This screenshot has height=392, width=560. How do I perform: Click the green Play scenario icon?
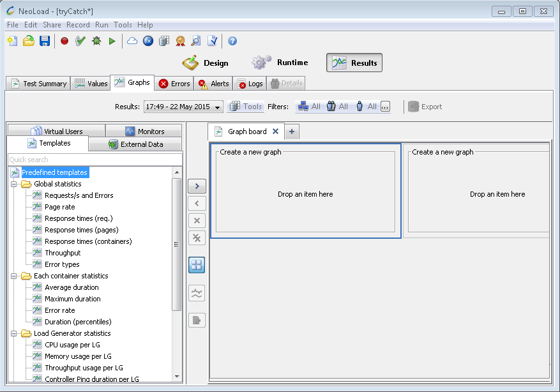pyautogui.click(x=112, y=41)
